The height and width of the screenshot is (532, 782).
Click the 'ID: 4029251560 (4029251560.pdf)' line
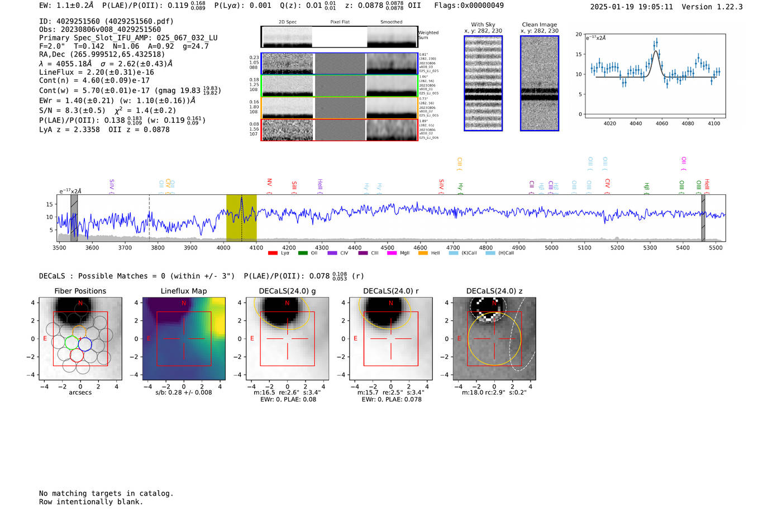coord(106,21)
